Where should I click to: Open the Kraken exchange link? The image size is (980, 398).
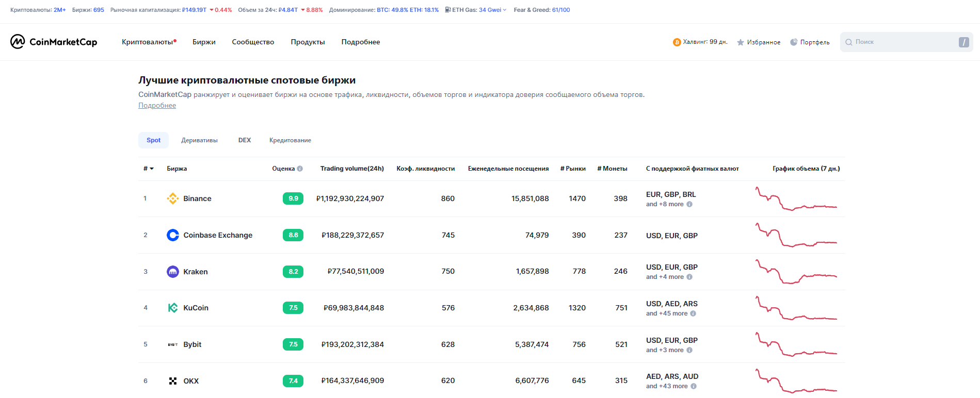point(196,272)
